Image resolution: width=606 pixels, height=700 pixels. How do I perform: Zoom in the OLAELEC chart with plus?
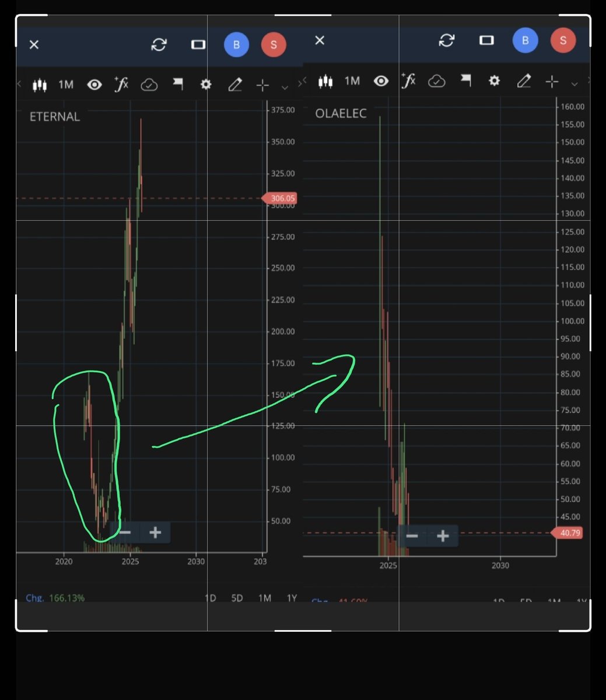[x=443, y=536]
